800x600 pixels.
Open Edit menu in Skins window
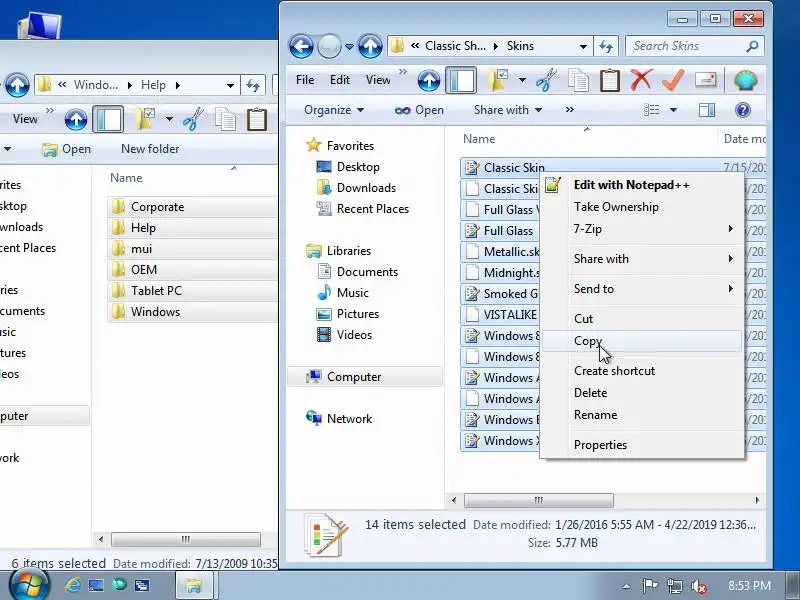(x=340, y=80)
